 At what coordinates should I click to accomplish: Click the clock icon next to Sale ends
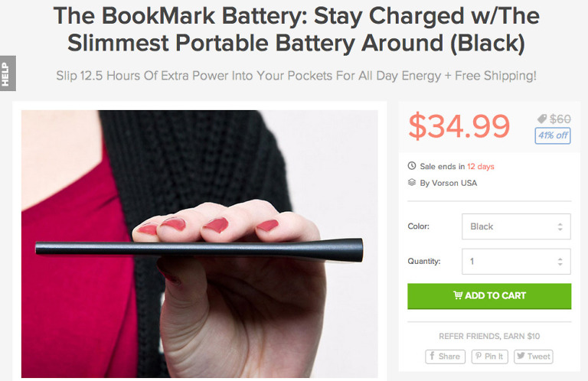click(412, 165)
